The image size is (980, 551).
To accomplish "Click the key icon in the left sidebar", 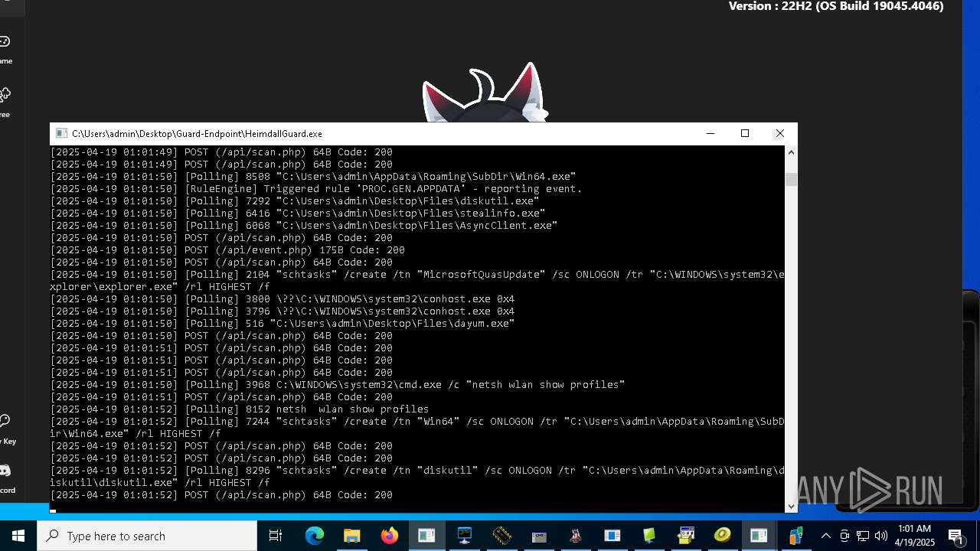I will tap(4, 421).
